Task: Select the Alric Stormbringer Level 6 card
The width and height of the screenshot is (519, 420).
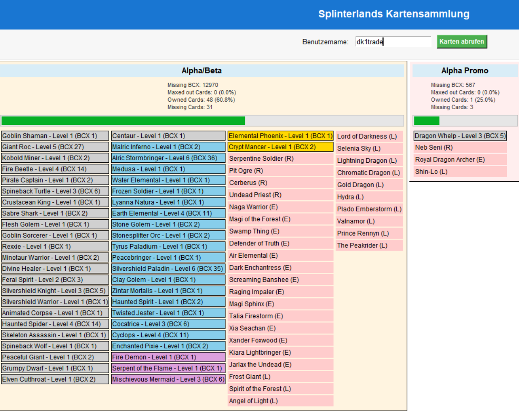Action: pos(168,158)
